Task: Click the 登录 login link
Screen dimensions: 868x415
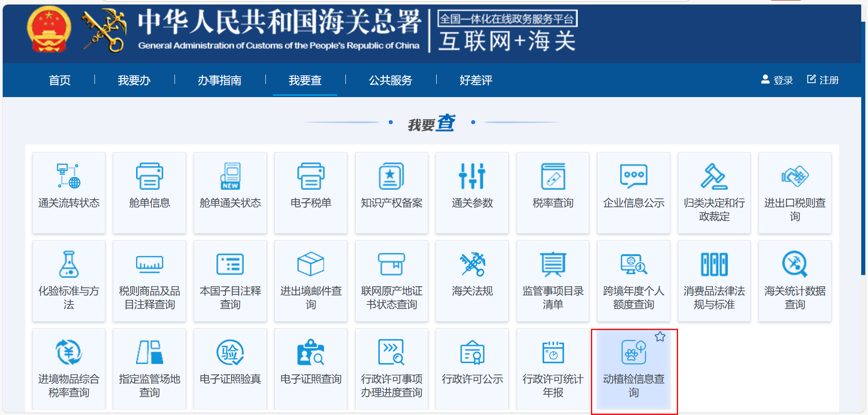Action: pyautogui.click(x=778, y=80)
